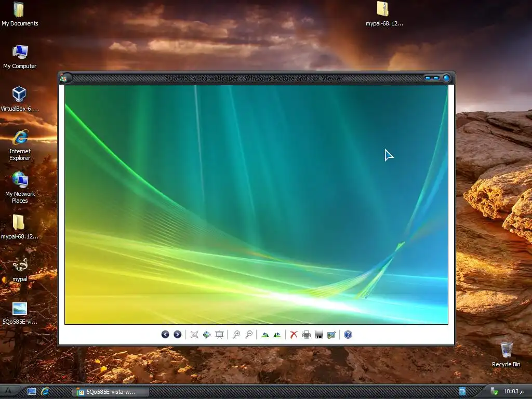Show the image at Actual Size
The image size is (532, 399).
[x=207, y=335]
